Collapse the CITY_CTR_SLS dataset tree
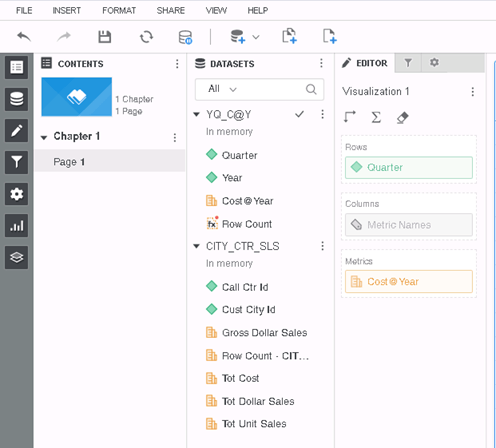 click(x=197, y=246)
